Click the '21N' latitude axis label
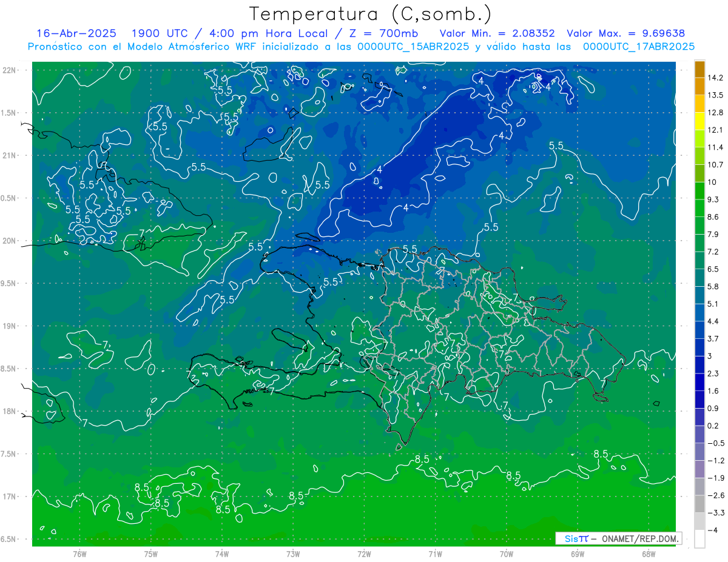The width and height of the screenshot is (728, 562). click(x=10, y=155)
